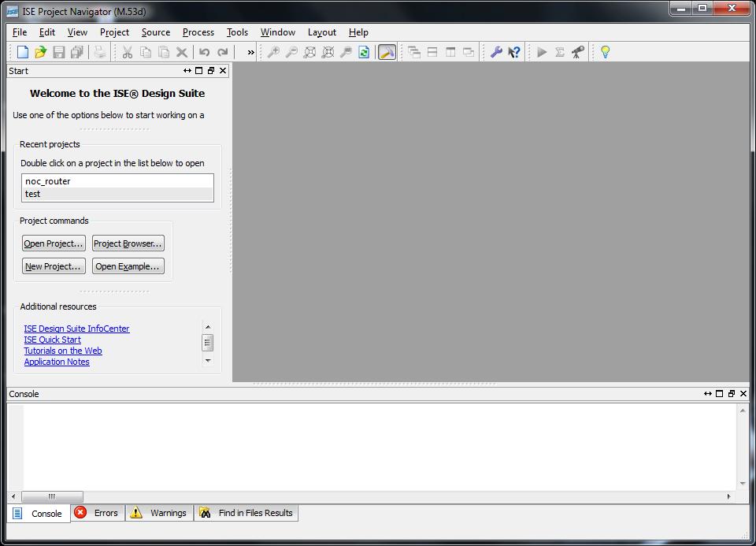Click the Zoom to Full View icon
The image size is (756, 546).
[x=309, y=52]
